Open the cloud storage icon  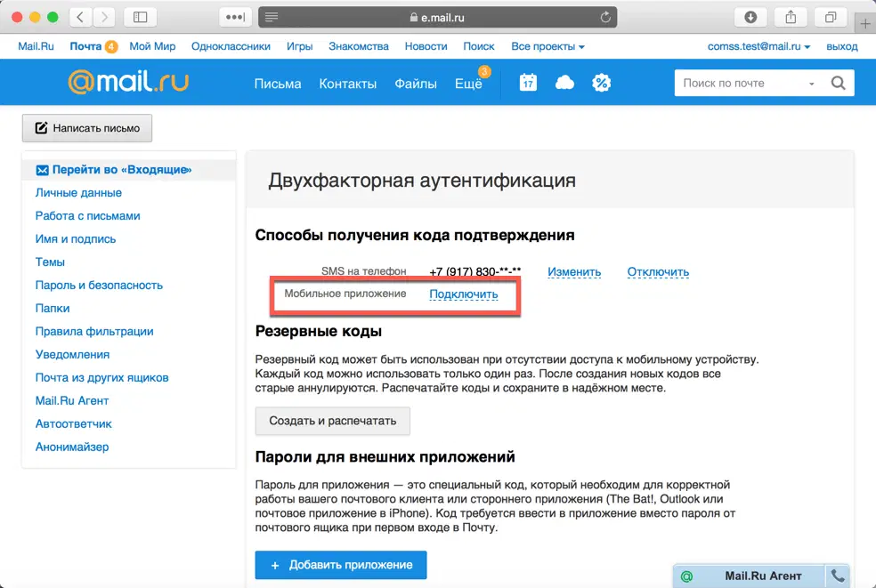564,84
